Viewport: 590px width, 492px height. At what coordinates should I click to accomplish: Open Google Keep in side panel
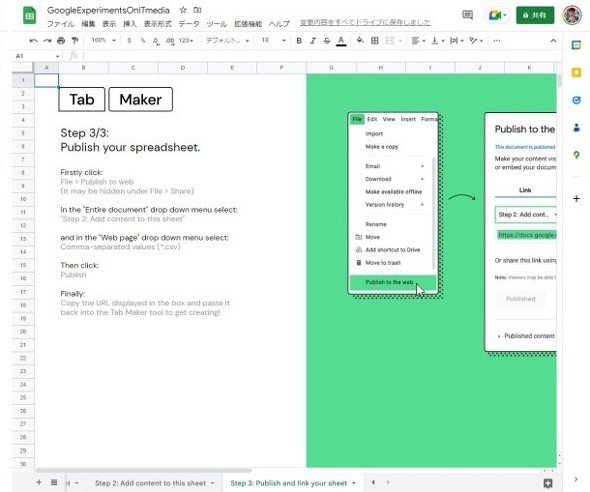pyautogui.click(x=576, y=72)
